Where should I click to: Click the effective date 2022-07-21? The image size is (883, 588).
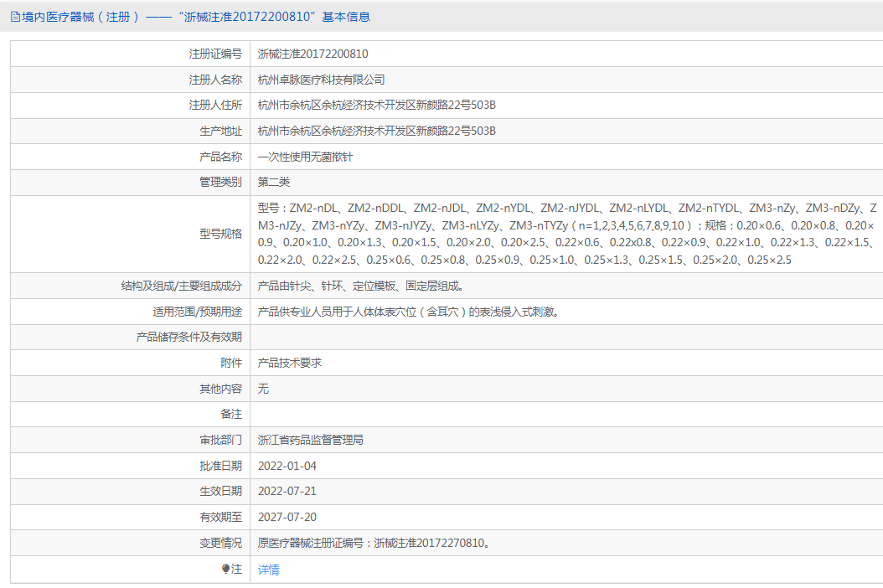coord(287,491)
